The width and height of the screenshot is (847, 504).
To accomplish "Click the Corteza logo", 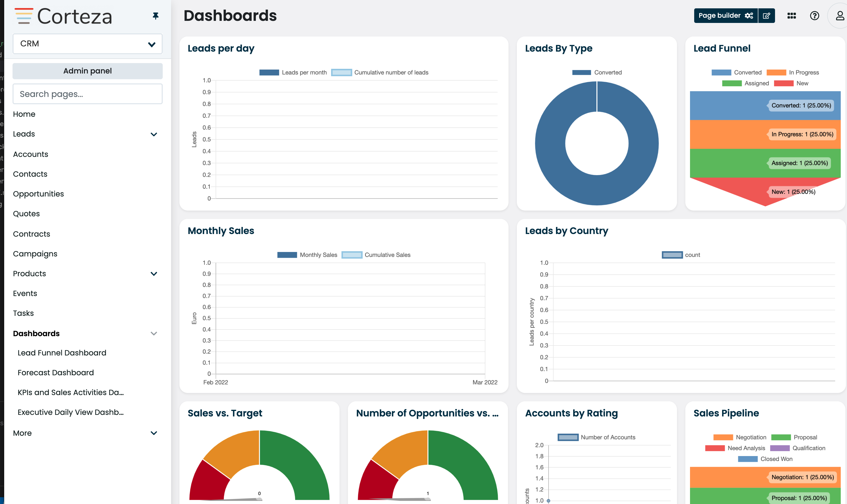I will tap(64, 16).
